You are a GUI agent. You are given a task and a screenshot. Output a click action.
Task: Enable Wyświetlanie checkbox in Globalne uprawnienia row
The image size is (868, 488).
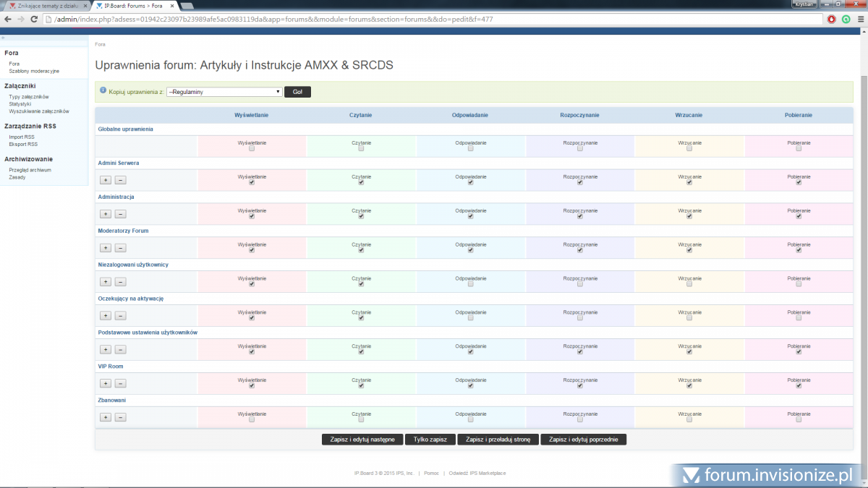point(252,149)
